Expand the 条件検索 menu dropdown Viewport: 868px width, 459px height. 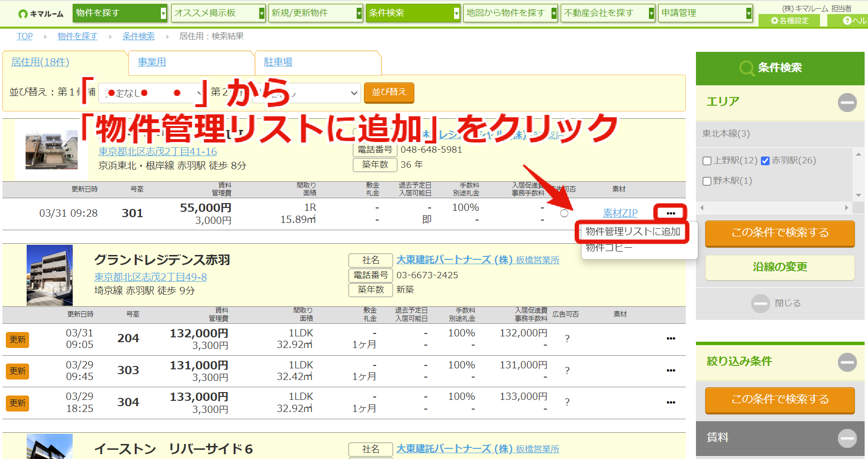point(457,13)
